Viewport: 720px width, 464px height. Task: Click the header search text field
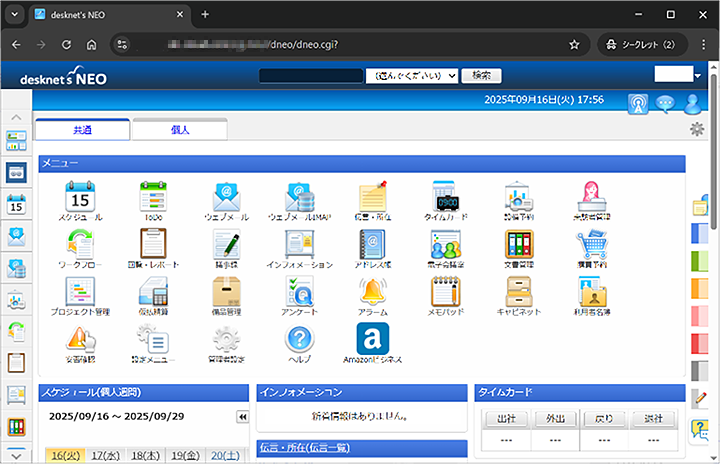310,75
